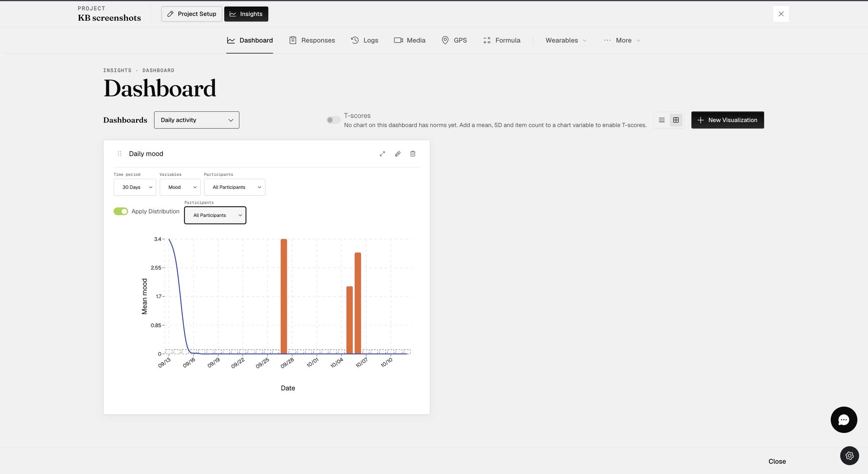This screenshot has width=868, height=474.
Task: Click the Daily mood chart title
Action: 146,154
